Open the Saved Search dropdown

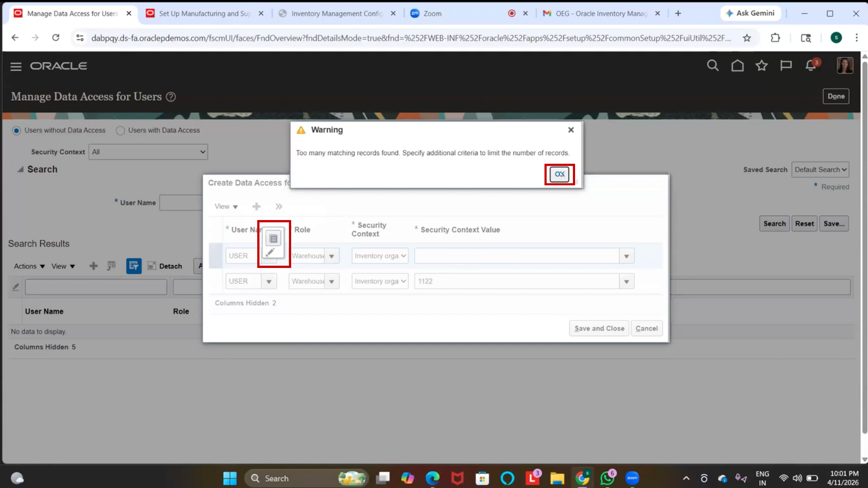click(x=820, y=169)
